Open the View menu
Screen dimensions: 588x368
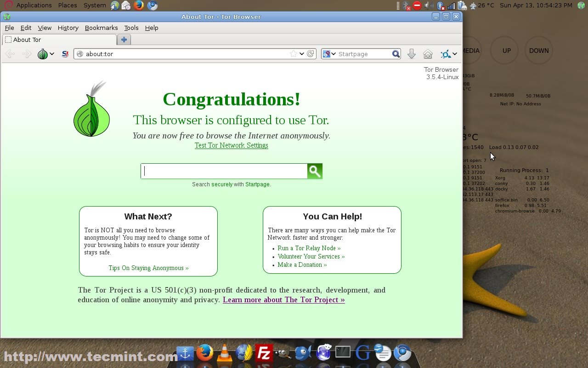45,28
